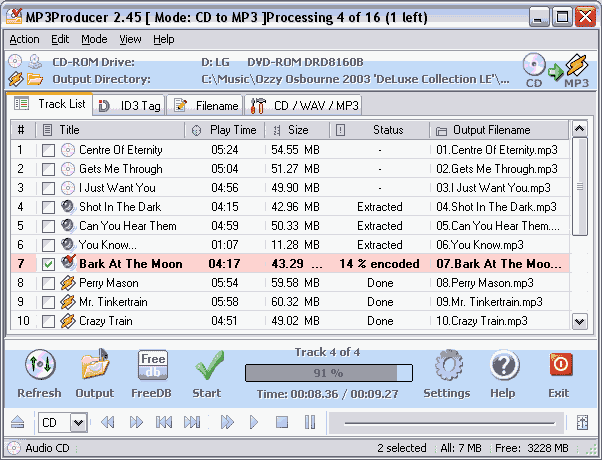Image resolution: width=602 pixels, height=460 pixels.
Task: Click the Refresh CD icon
Action: pyautogui.click(x=40, y=365)
